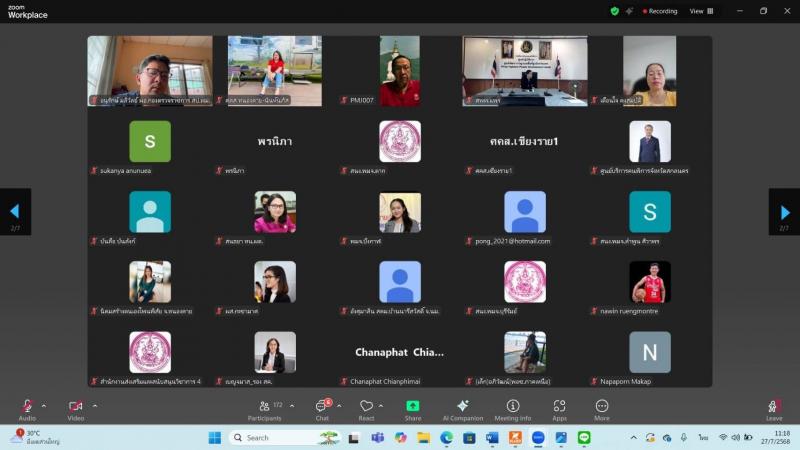This screenshot has height=450, width=800.
Task: Select the woman in red shirt video tile
Action: pos(275,70)
